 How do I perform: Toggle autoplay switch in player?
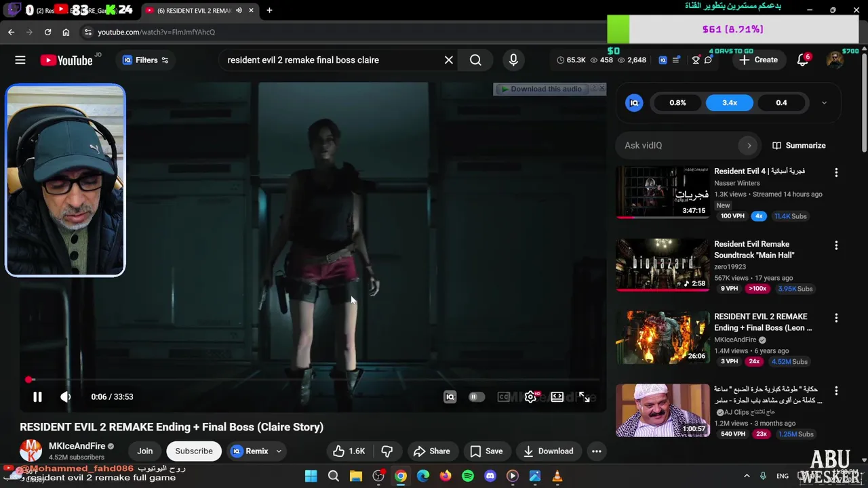click(477, 397)
